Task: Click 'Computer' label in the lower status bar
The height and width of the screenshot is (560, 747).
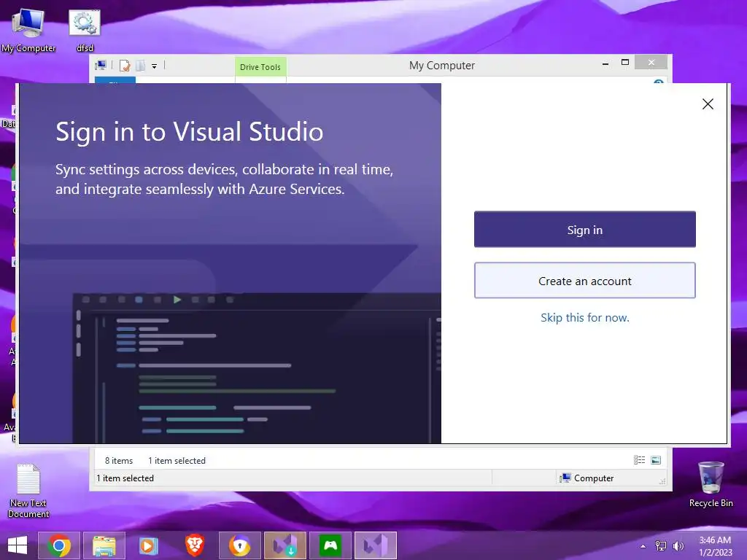Action: pyautogui.click(x=594, y=478)
